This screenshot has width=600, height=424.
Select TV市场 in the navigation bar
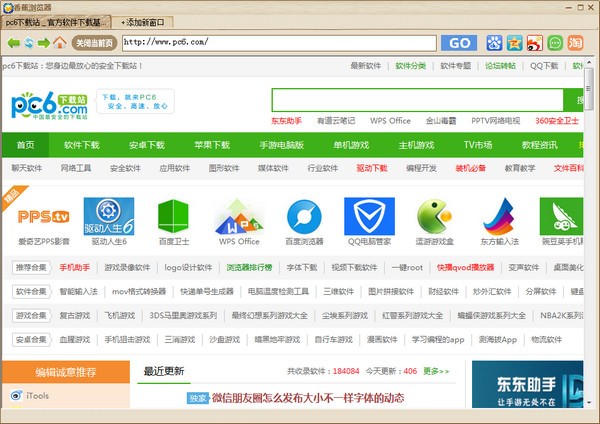[x=478, y=145]
